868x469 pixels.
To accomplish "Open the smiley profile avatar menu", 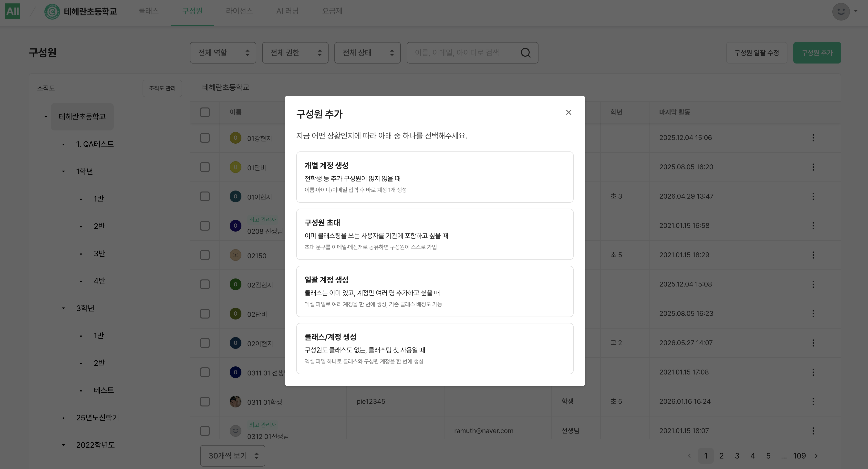I will [x=841, y=11].
